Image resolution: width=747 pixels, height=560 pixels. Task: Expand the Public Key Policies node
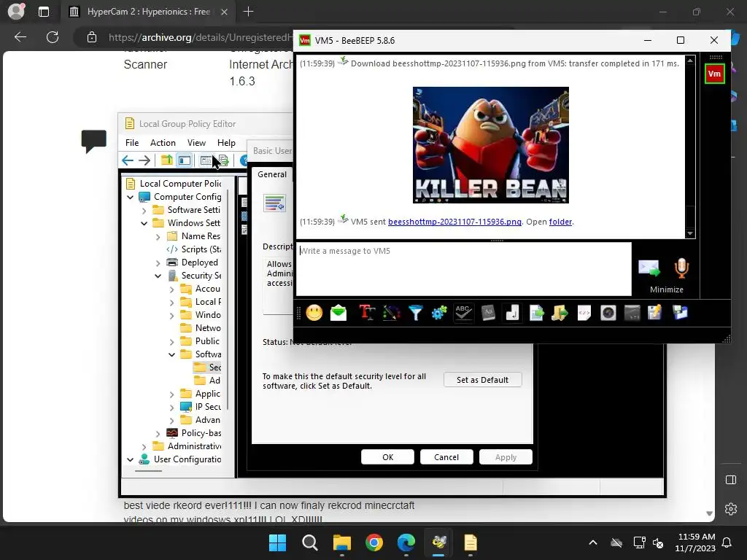click(x=172, y=342)
